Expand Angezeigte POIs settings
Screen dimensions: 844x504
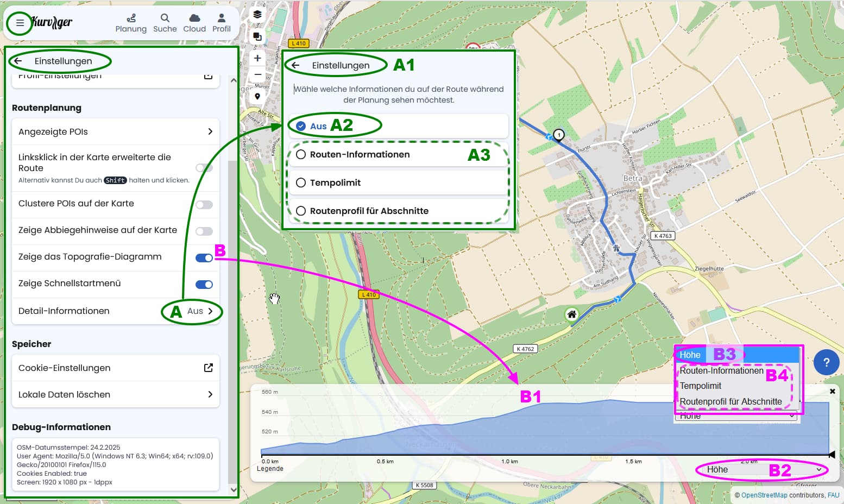coord(116,131)
